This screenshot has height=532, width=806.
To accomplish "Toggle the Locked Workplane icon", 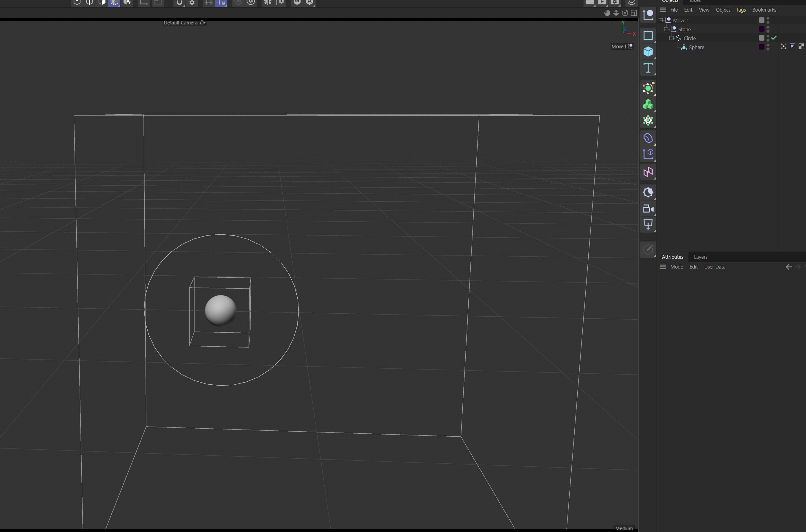I will 221,2.
